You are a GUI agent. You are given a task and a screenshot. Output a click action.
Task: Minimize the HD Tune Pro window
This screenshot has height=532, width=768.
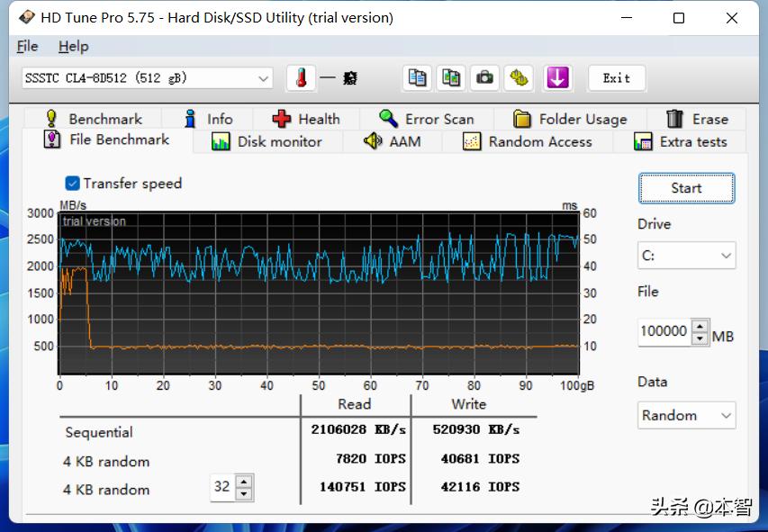627,18
